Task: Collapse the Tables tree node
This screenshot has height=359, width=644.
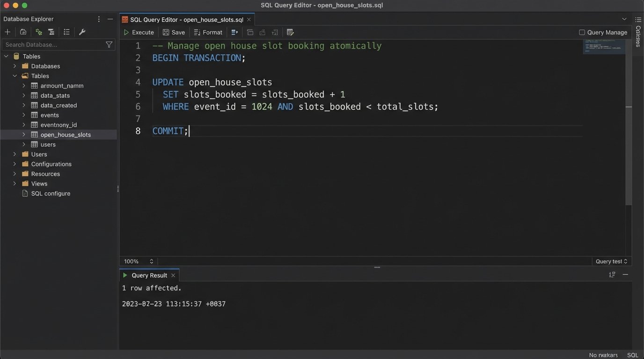Action: 6,56
